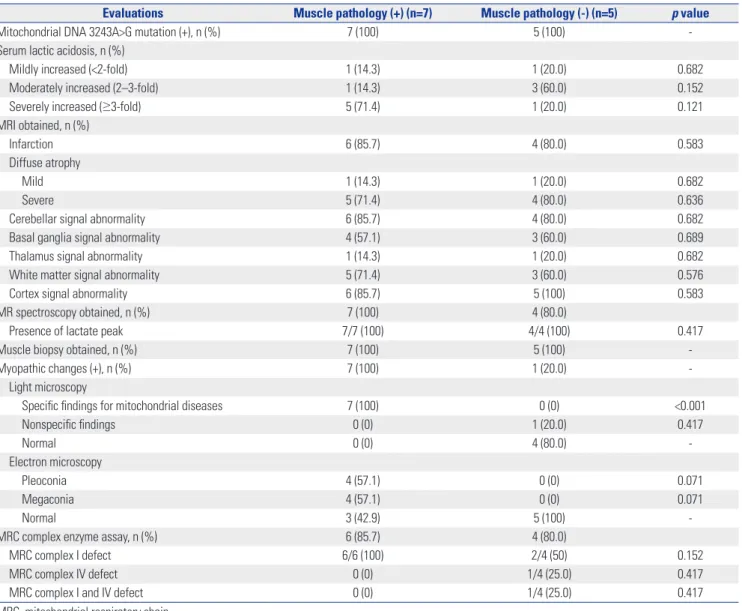Click Specific findings for mitochondrial diseases label

point(122,406)
